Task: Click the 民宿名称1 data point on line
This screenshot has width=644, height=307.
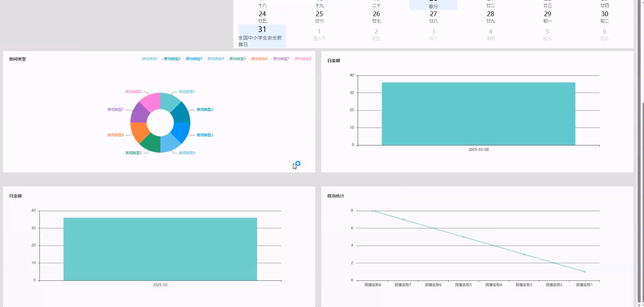Action: (x=584, y=272)
